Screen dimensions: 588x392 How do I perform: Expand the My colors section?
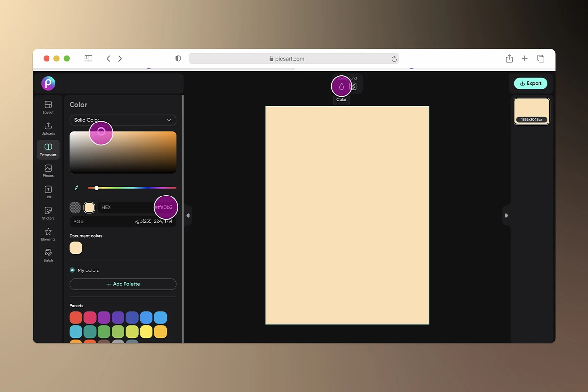pos(85,270)
